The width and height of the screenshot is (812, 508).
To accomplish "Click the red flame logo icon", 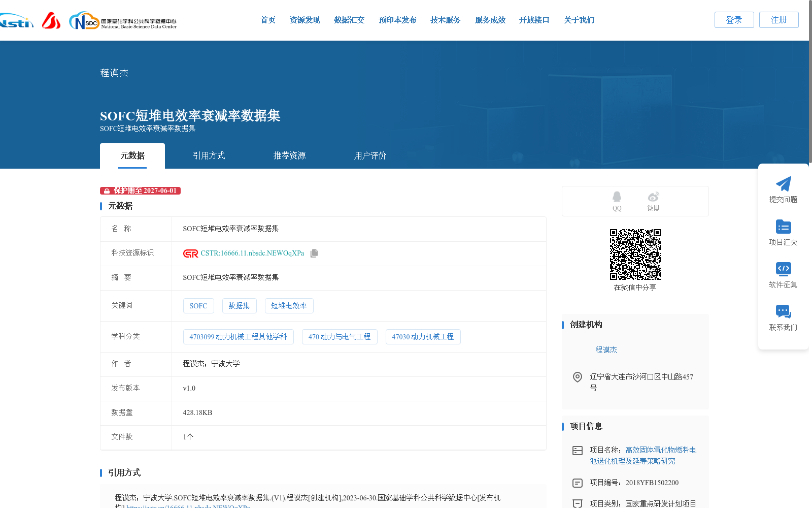I will point(51,20).
